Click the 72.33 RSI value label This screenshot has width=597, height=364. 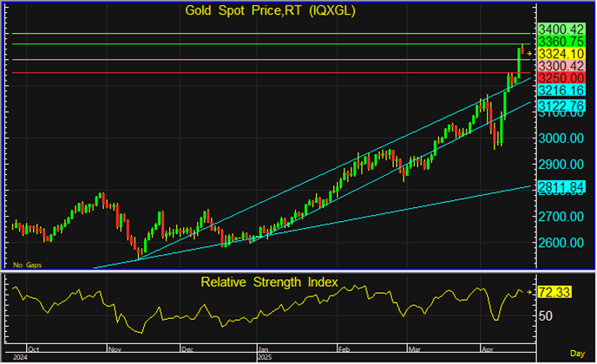(555, 292)
